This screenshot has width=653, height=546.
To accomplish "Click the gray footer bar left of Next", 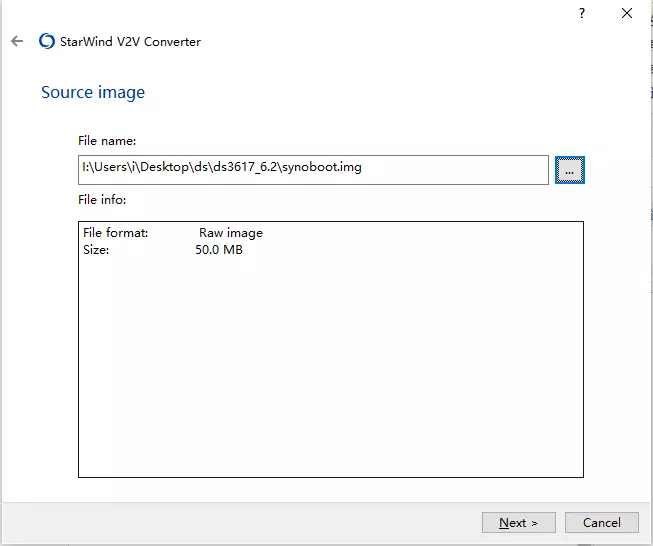I will tap(242, 522).
